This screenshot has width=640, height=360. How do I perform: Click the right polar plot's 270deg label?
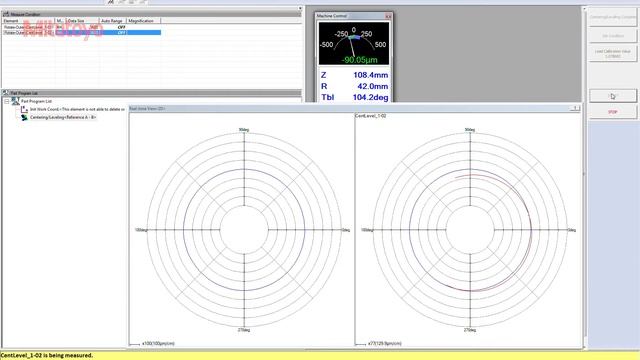tap(470, 330)
